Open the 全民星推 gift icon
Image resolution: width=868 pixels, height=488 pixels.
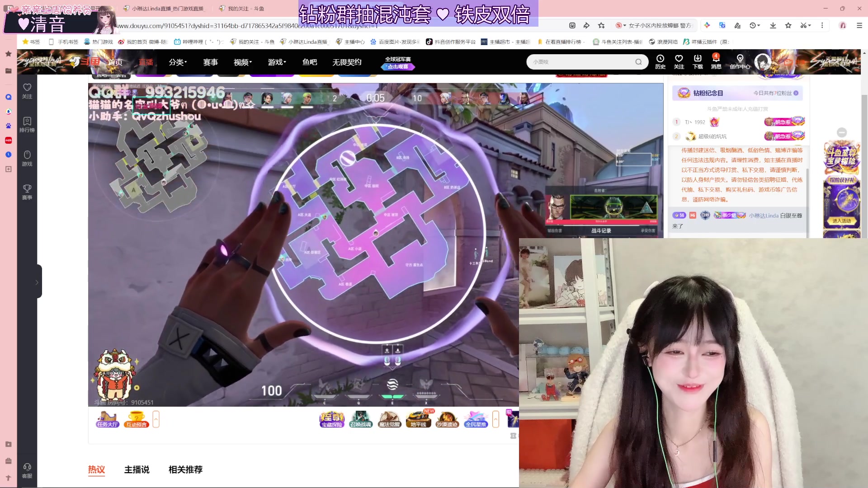point(476,419)
